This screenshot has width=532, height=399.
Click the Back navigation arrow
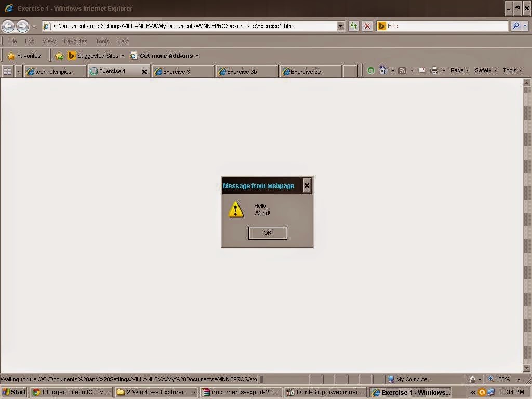[x=8, y=26]
